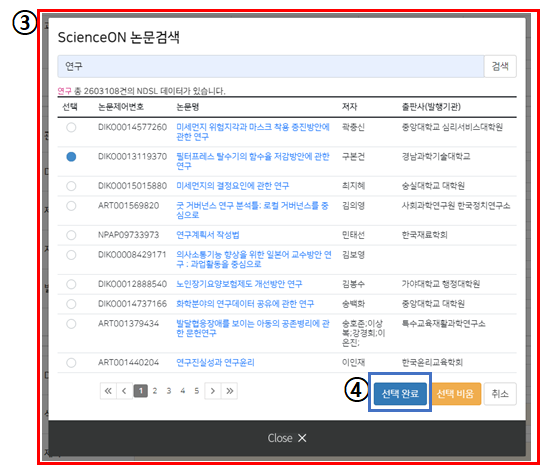Open paper 미세먼지의 결정요인에 관한 연구

(x=233, y=186)
